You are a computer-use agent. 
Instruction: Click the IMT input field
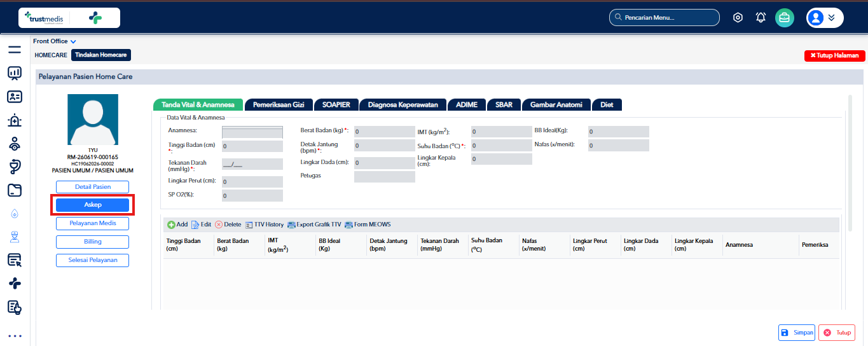pyautogui.click(x=502, y=132)
